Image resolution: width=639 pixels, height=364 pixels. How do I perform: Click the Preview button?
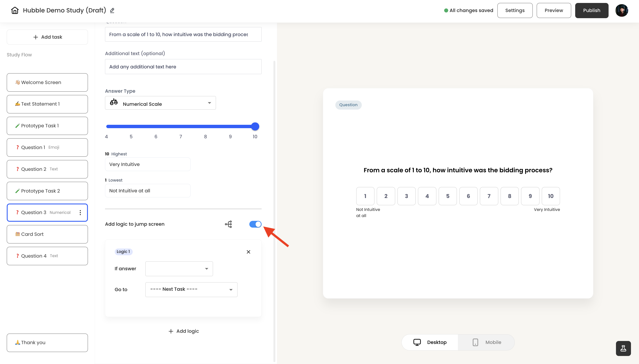click(554, 11)
